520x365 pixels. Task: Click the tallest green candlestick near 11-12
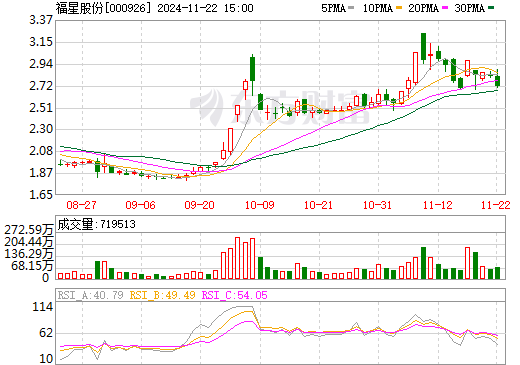[x=423, y=48]
